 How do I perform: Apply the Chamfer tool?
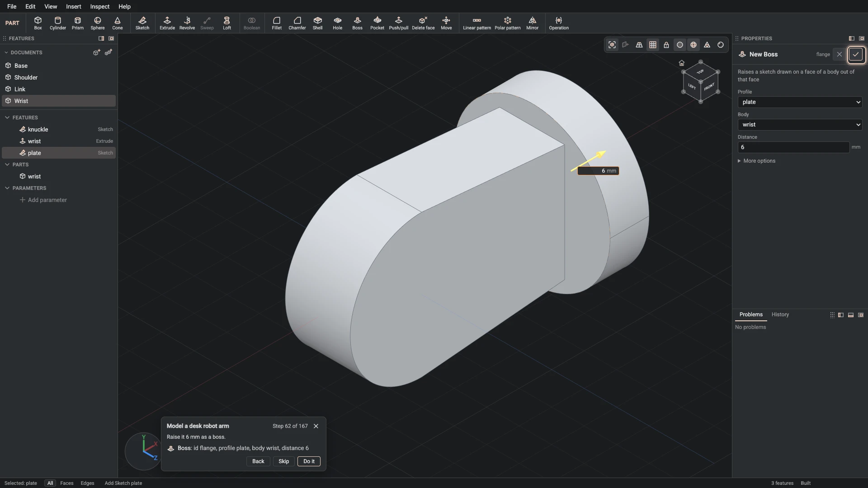(x=297, y=23)
